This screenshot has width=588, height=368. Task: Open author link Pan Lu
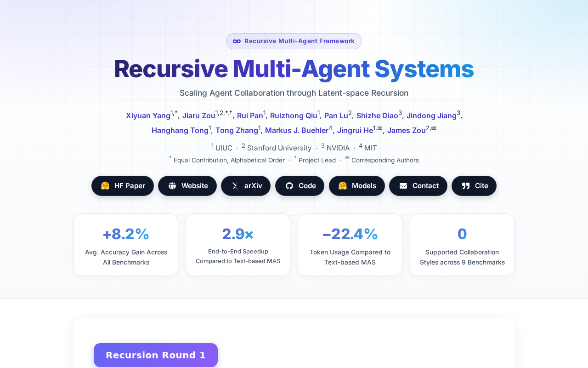pos(336,116)
